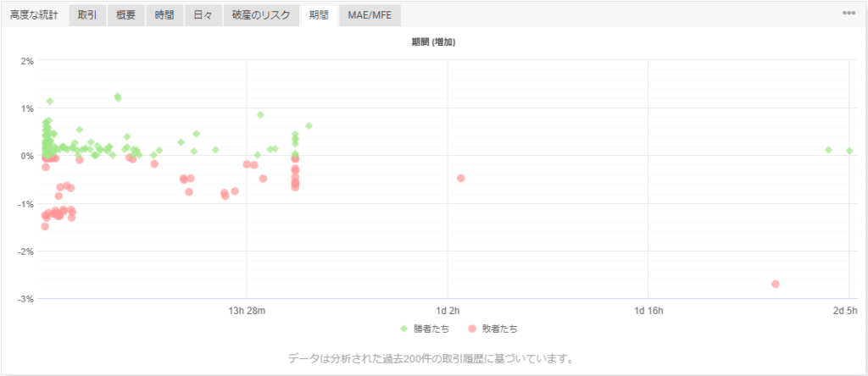
Task: Toggle the 敗者たち legend series
Action: coord(492,329)
